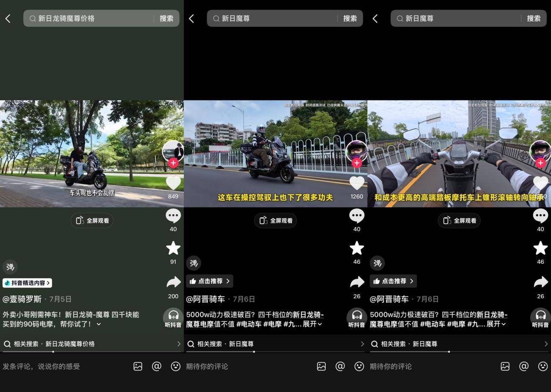Open 点击推荐 chevron button in right screenshot
The image size is (551, 392).
pos(393,281)
